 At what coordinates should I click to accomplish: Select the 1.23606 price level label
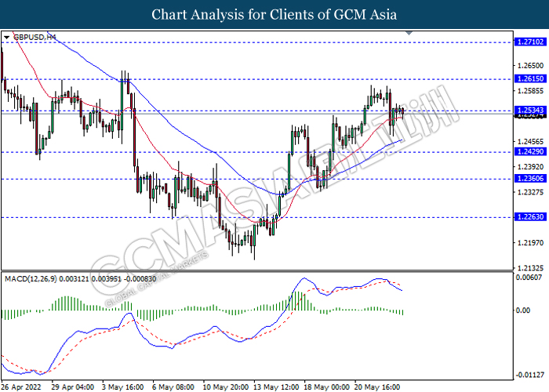(530, 179)
